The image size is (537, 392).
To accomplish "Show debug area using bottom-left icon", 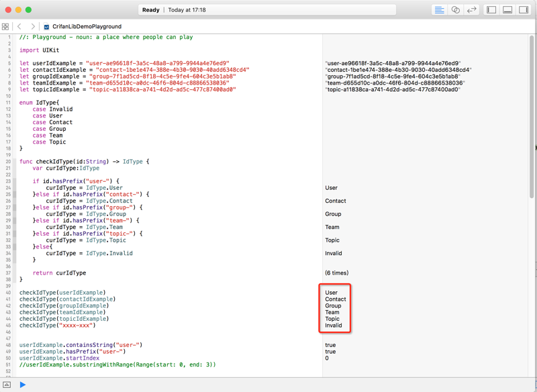I will coord(7,385).
